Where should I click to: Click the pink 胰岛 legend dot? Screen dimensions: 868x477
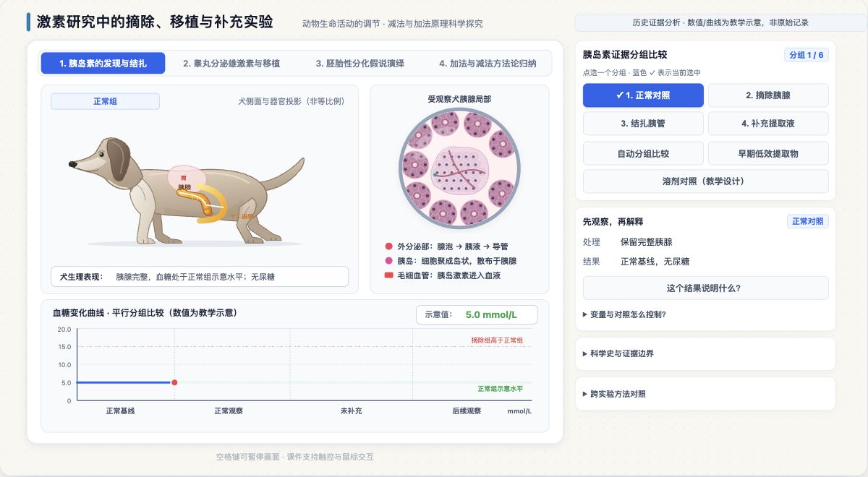[x=389, y=261]
